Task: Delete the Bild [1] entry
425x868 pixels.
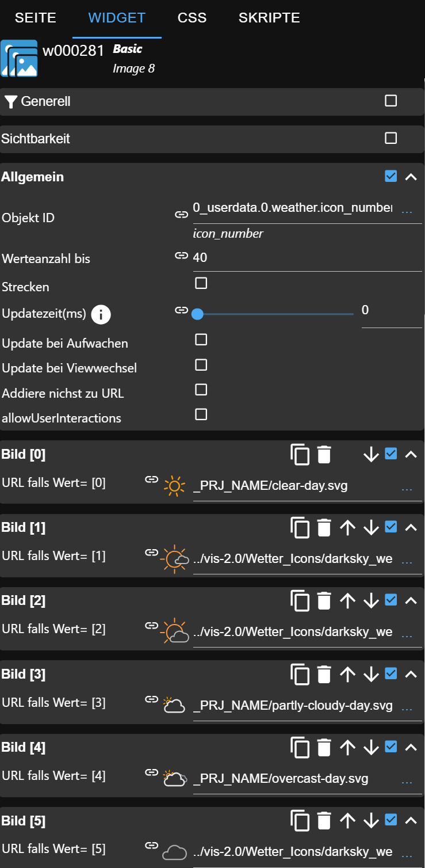Action: pos(324,528)
